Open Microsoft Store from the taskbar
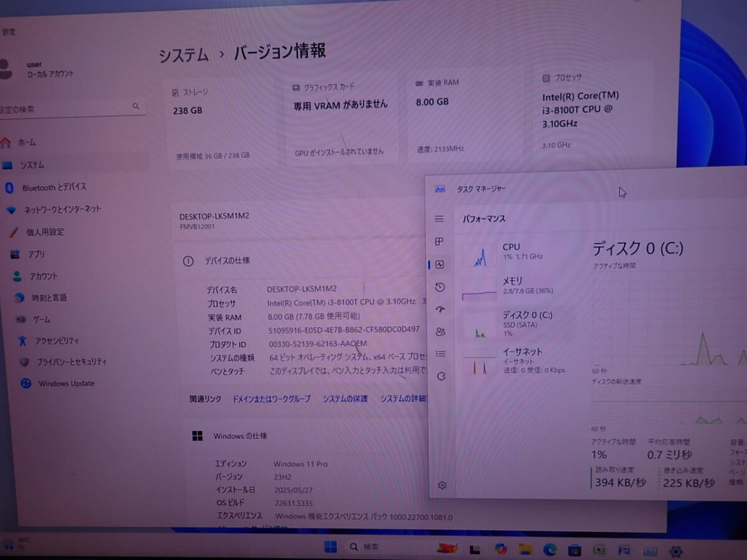 coord(575,549)
